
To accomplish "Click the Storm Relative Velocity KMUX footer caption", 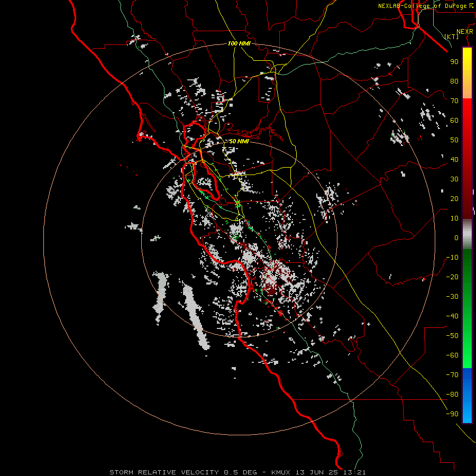I will [x=237, y=472].
